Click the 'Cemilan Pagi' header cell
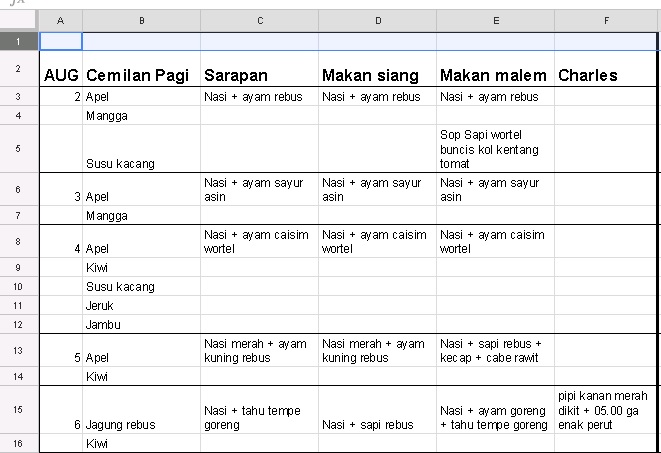The width and height of the screenshot is (661, 453). coord(142,69)
